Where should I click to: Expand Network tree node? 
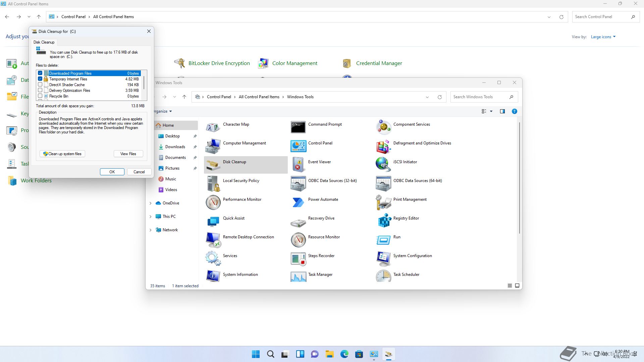(x=151, y=230)
